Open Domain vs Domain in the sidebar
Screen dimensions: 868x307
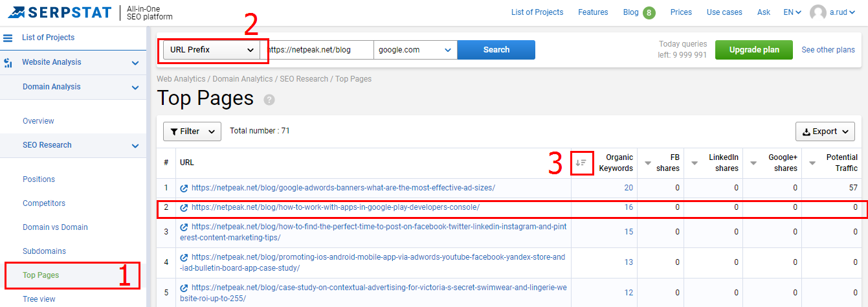[x=55, y=227]
